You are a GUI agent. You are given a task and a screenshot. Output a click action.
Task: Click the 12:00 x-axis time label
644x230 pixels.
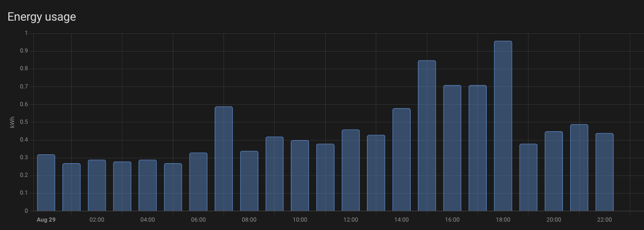tap(350, 220)
